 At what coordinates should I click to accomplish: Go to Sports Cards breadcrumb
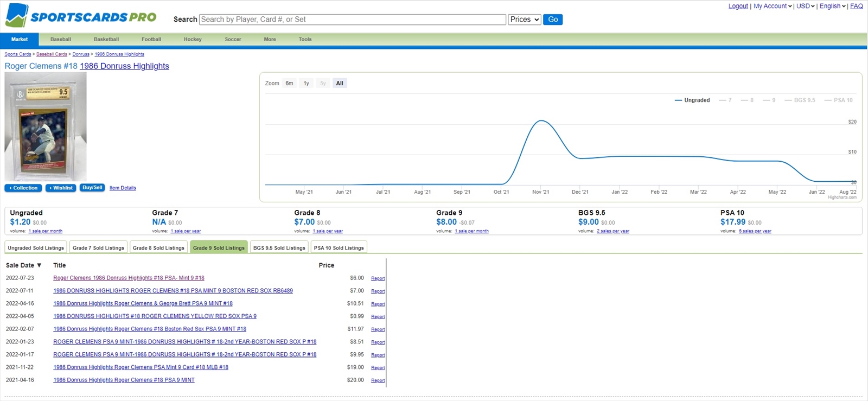click(x=18, y=54)
